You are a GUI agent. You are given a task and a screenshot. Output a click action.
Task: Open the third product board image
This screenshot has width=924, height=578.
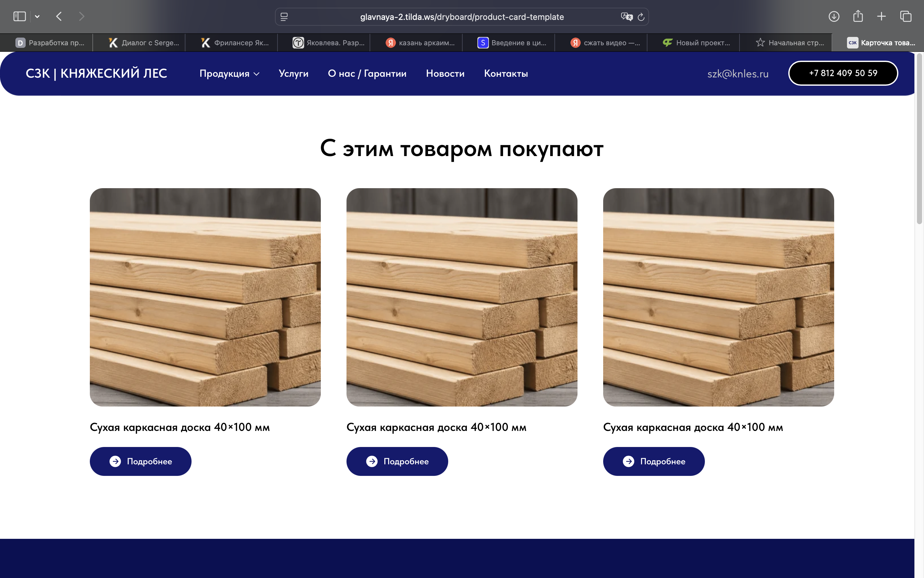point(718,297)
